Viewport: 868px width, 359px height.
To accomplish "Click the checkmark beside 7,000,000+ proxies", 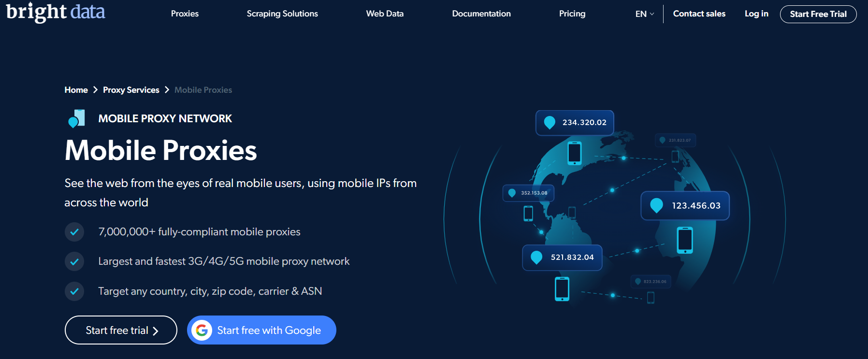I will (74, 232).
